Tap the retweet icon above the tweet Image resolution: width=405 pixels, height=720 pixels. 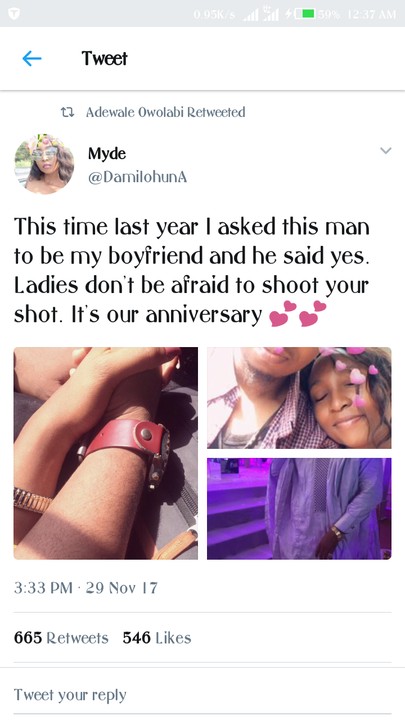click(68, 112)
